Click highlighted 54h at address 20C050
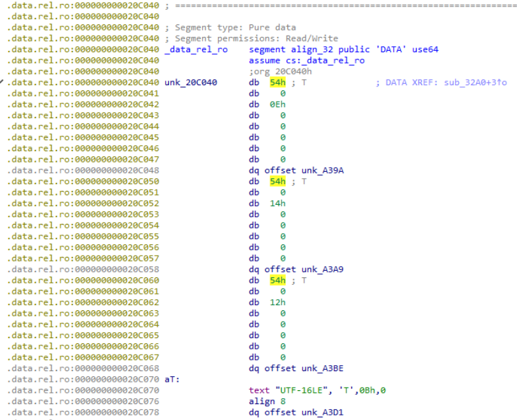Image resolution: width=517 pixels, height=420 pixels. 277,181
